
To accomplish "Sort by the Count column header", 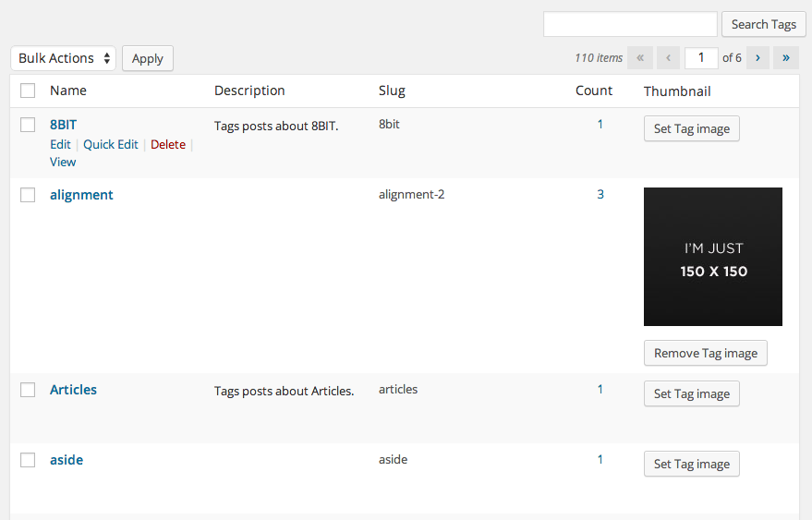I will click(x=594, y=91).
